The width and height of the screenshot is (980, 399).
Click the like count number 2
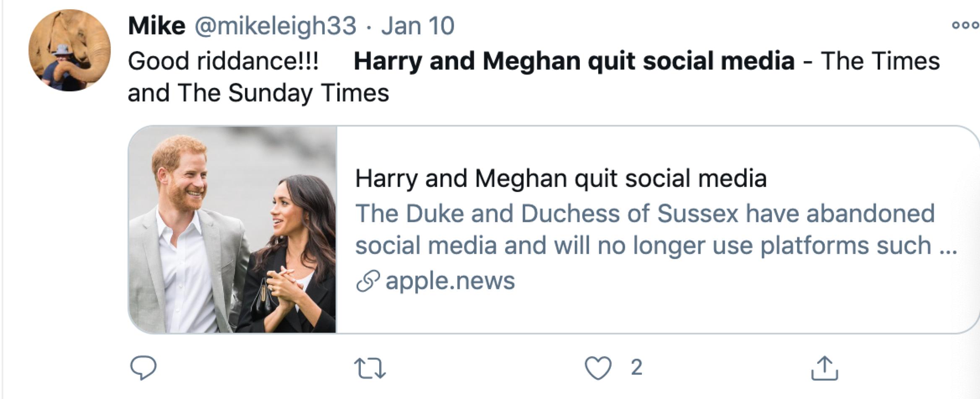tap(636, 368)
